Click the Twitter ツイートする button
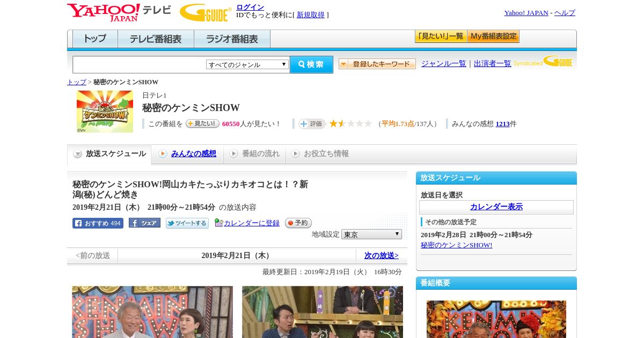The height and width of the screenshot is (338, 644). 187,223
